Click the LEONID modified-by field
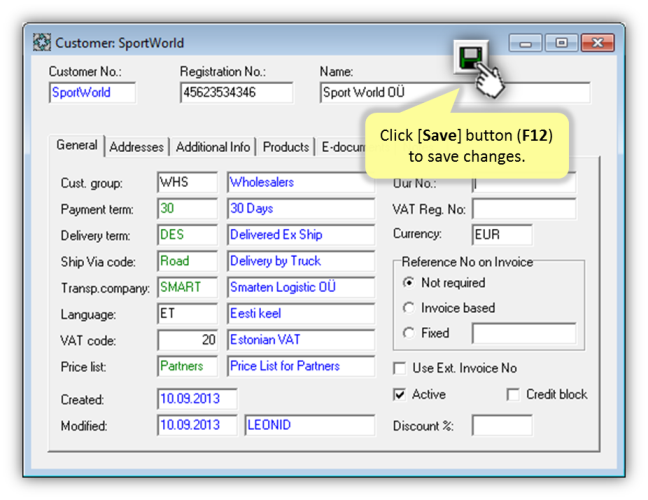Image resolution: width=648 pixels, height=500 pixels. pos(310,425)
